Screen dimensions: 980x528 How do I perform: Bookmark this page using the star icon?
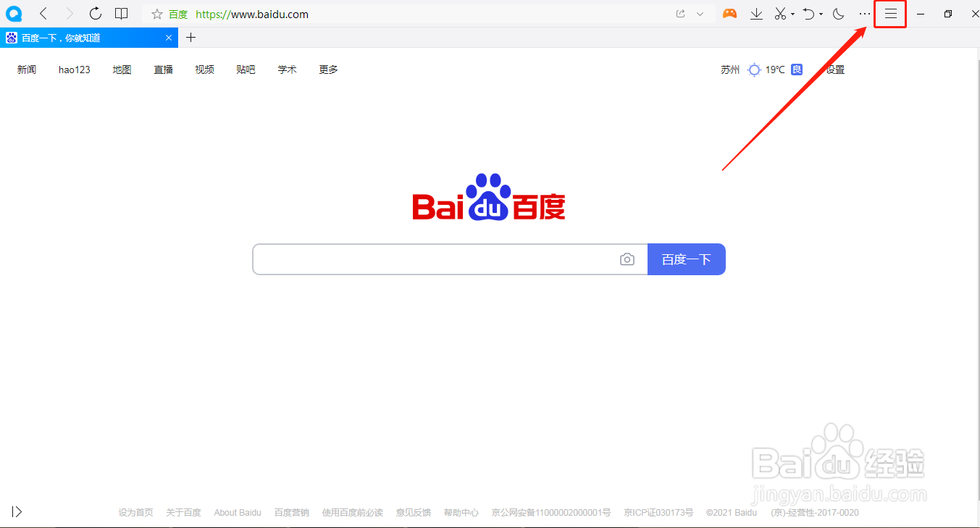click(x=156, y=13)
